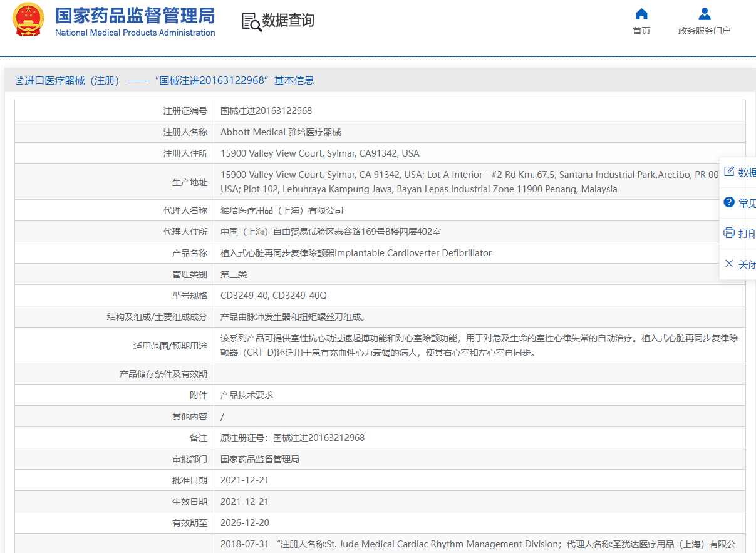The image size is (756, 553).
Task: Select 批准日期 value 2021-12-21
Action: 245,480
